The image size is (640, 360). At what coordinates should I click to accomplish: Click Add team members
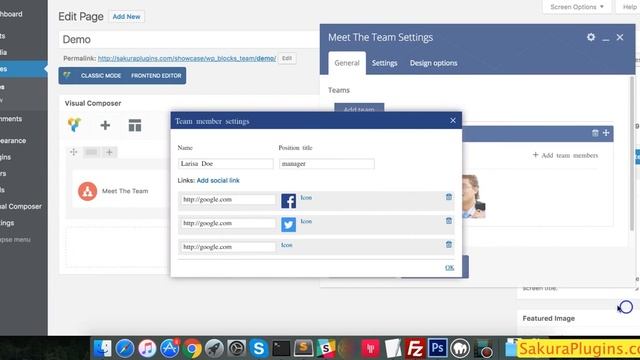[565, 155]
